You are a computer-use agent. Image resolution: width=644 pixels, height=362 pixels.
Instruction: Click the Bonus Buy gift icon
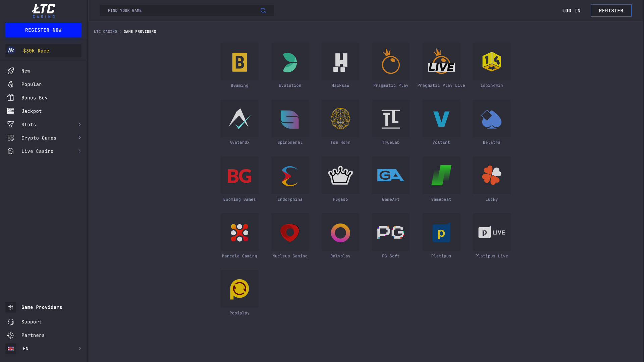(x=11, y=98)
